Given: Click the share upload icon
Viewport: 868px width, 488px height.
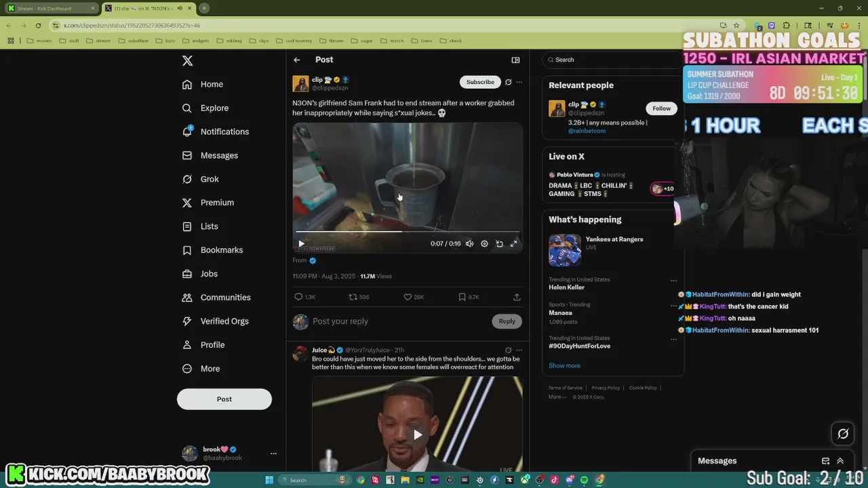Looking at the screenshot, I should [x=517, y=297].
